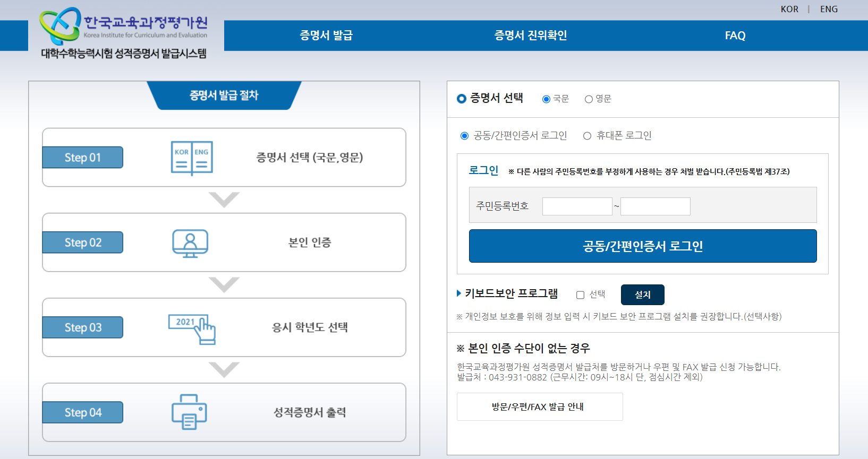Click the 대학수학능력시험 성적증명서 발급시스템 title

(x=124, y=54)
